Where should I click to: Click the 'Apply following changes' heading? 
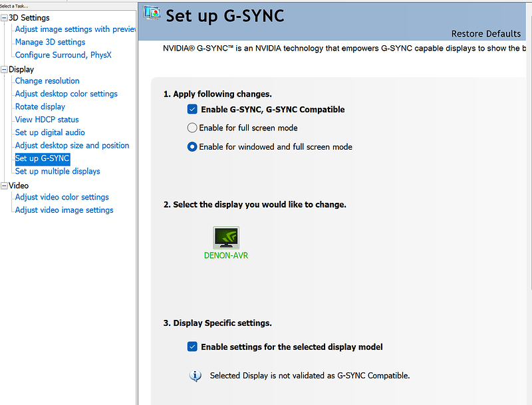[x=217, y=94]
